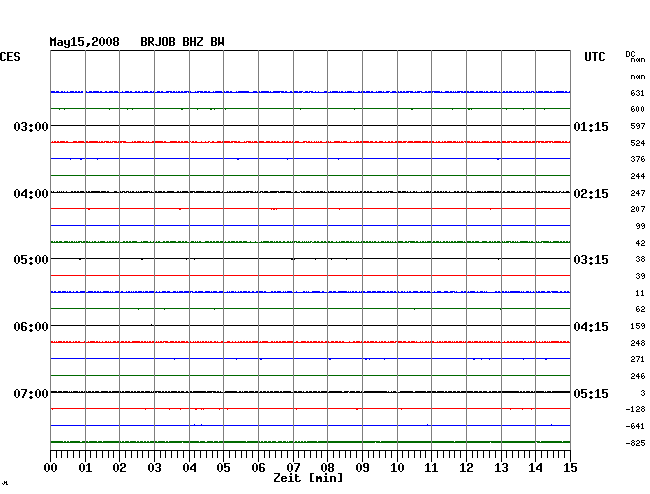Click the 02:15 UTC time label
The width and height of the screenshot is (650, 494).
point(591,194)
